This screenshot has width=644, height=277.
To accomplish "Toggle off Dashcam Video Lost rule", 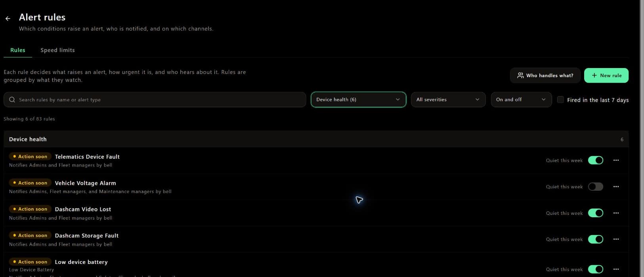I will (x=596, y=213).
